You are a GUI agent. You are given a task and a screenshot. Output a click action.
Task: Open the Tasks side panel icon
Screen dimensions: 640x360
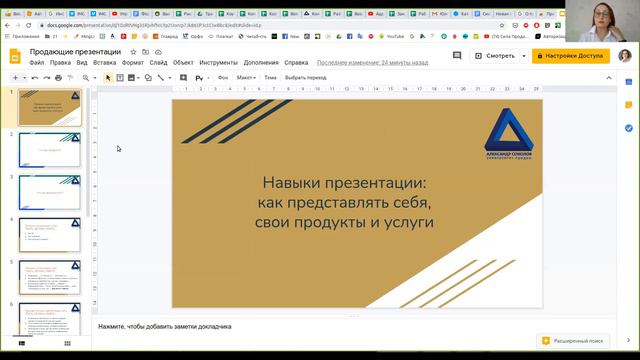click(x=629, y=128)
